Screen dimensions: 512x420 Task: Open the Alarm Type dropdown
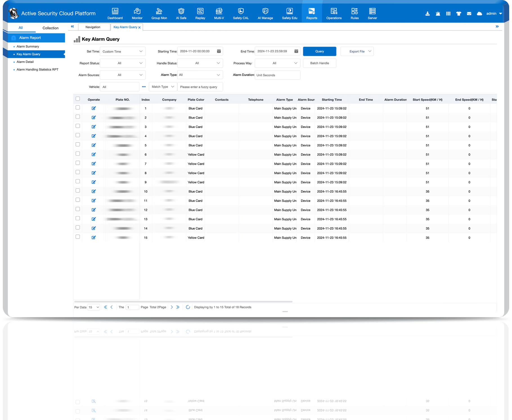[200, 75]
